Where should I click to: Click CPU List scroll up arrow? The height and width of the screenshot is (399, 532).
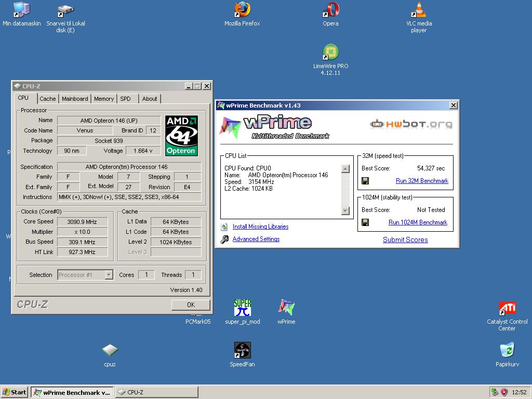(x=345, y=169)
